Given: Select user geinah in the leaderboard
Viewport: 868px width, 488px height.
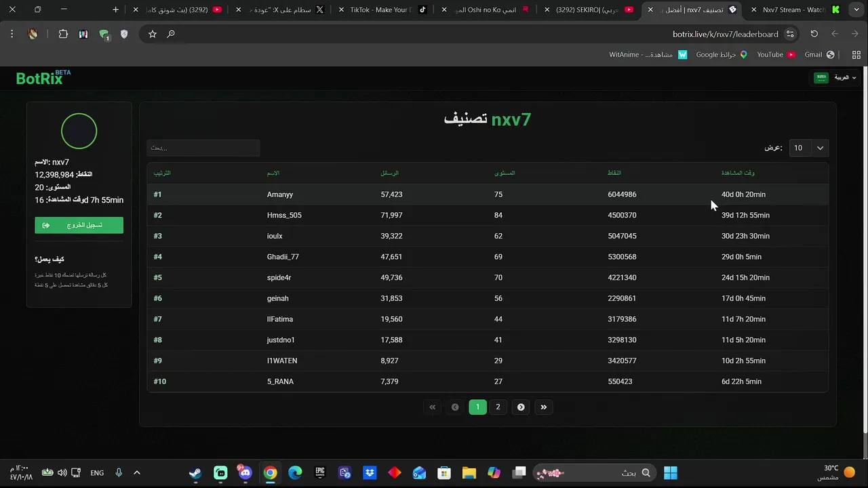Looking at the screenshot, I should [278, 298].
